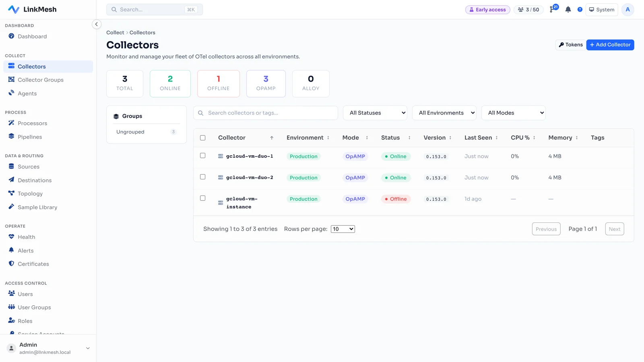Click the global Search field

click(155, 9)
